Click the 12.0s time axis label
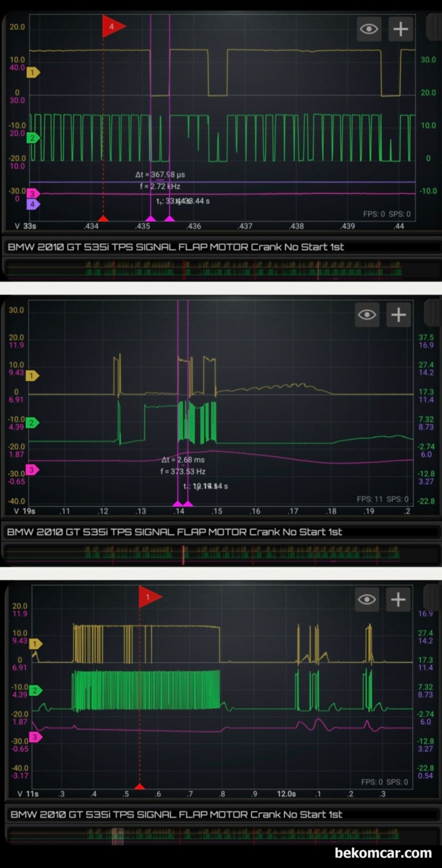This screenshot has height=868, width=442. click(286, 794)
